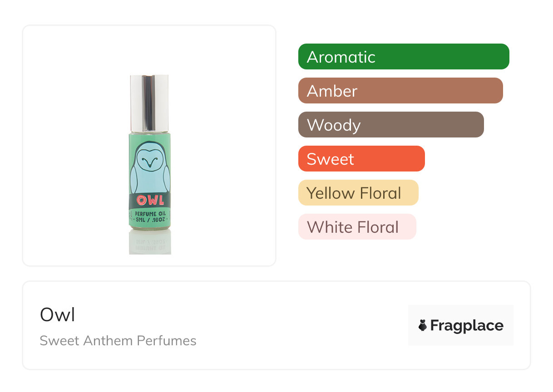The image size is (553, 392).
Task: Pick the orange Sweet accord bar
Action: click(361, 159)
